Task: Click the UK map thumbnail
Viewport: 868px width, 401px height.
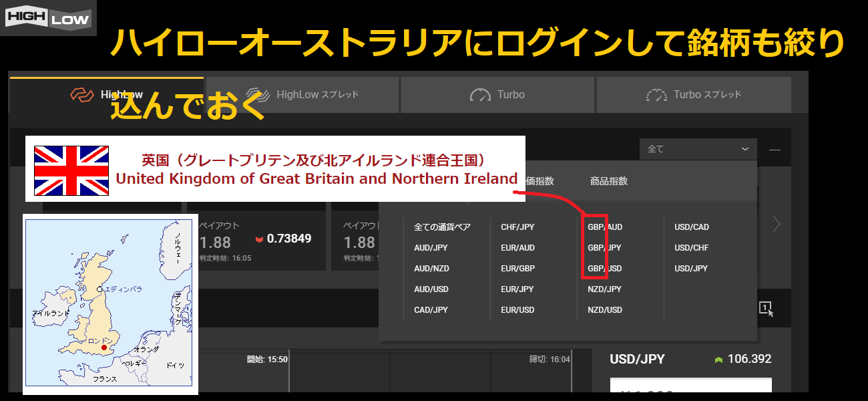Action: click(111, 304)
